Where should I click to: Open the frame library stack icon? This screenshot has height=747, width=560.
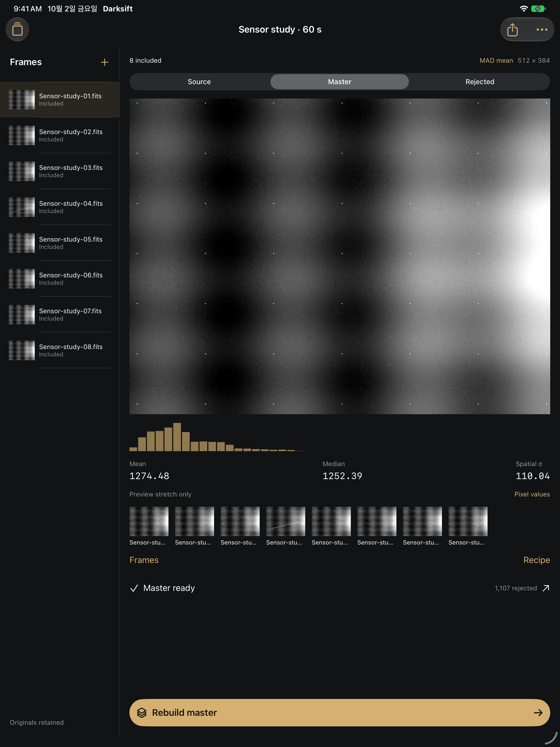[17, 29]
